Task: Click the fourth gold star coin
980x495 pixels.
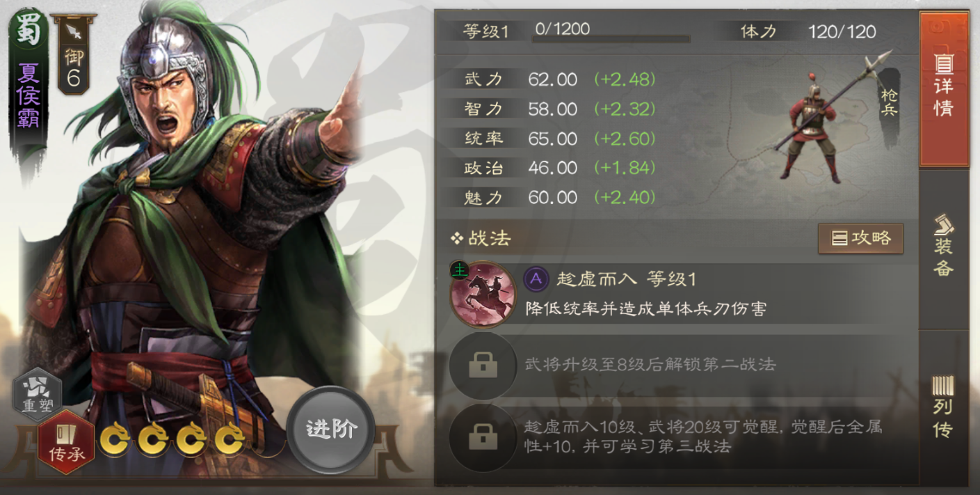Action: tap(230, 439)
